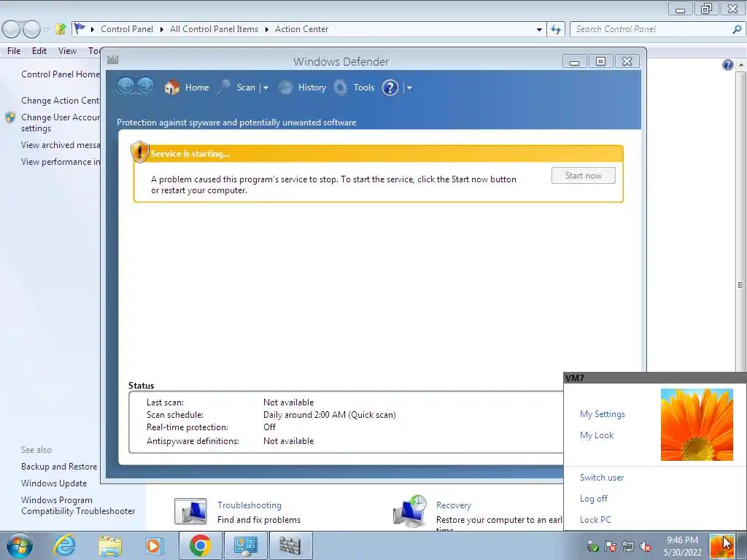
Task: Open Windows Program Compatibility Troubleshooter
Action: (78, 505)
